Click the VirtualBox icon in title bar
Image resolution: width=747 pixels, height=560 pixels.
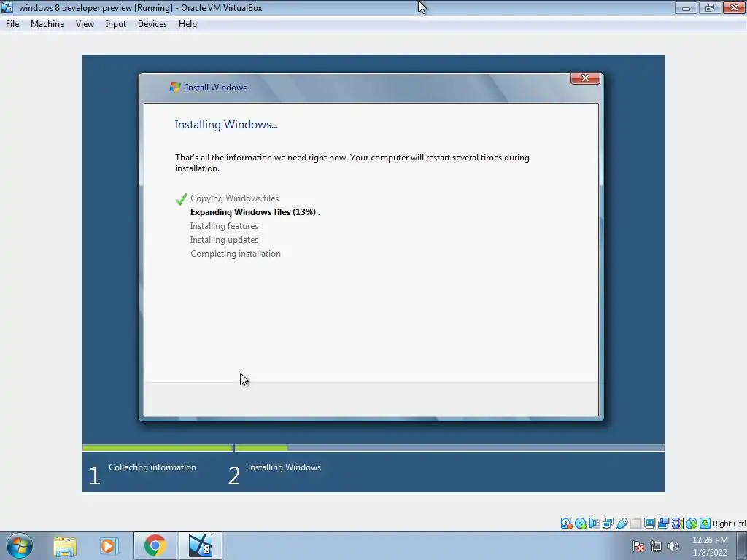[x=7, y=7]
